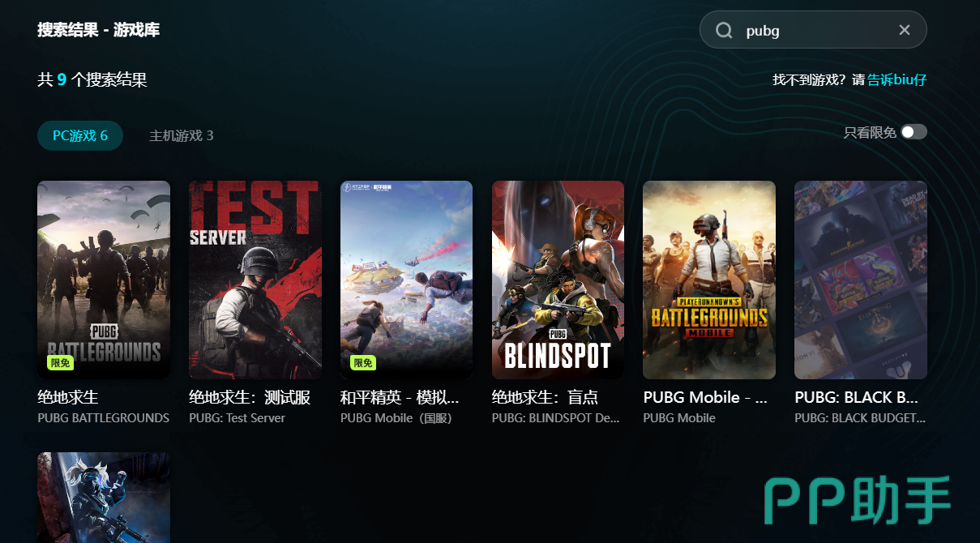The width and height of the screenshot is (980, 543).
Task: Toggle the 只看限免 switch
Action: click(914, 132)
